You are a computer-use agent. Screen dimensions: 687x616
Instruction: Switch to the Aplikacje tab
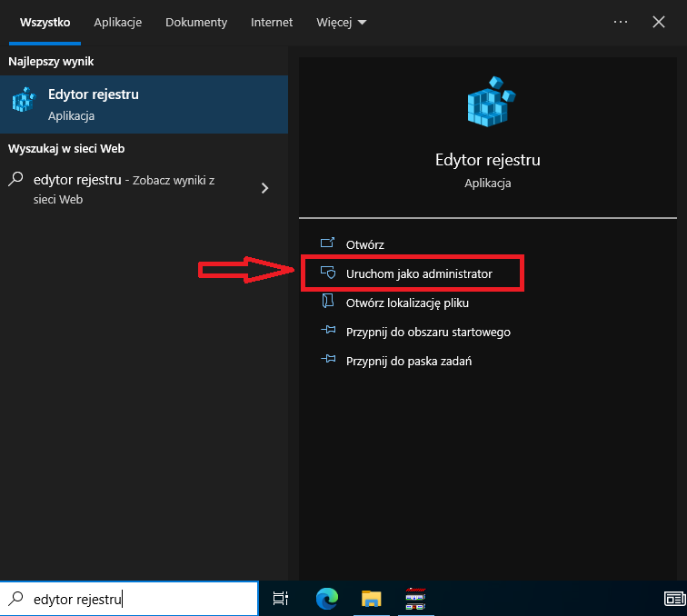tap(118, 22)
